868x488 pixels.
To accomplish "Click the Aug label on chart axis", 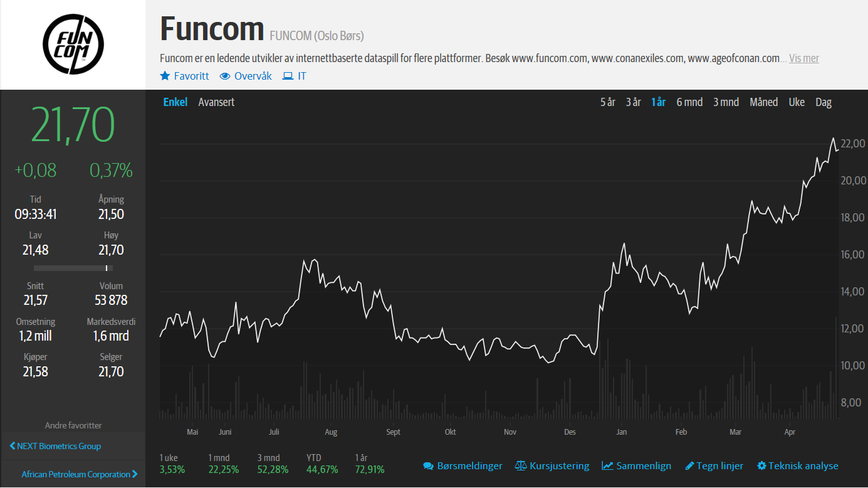I will coord(331,432).
